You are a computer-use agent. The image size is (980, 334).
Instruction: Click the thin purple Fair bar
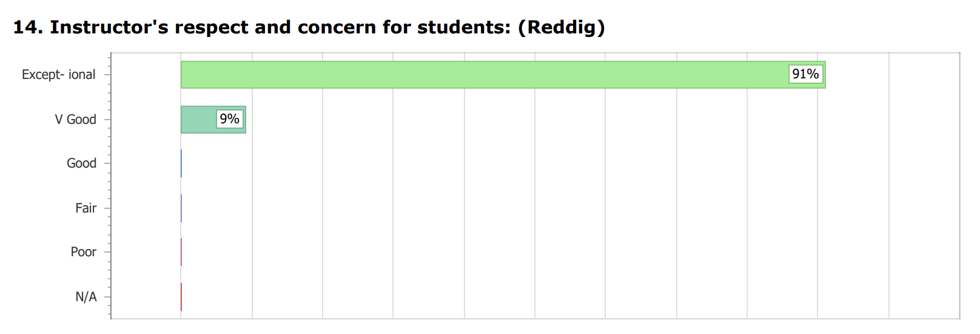181,208
